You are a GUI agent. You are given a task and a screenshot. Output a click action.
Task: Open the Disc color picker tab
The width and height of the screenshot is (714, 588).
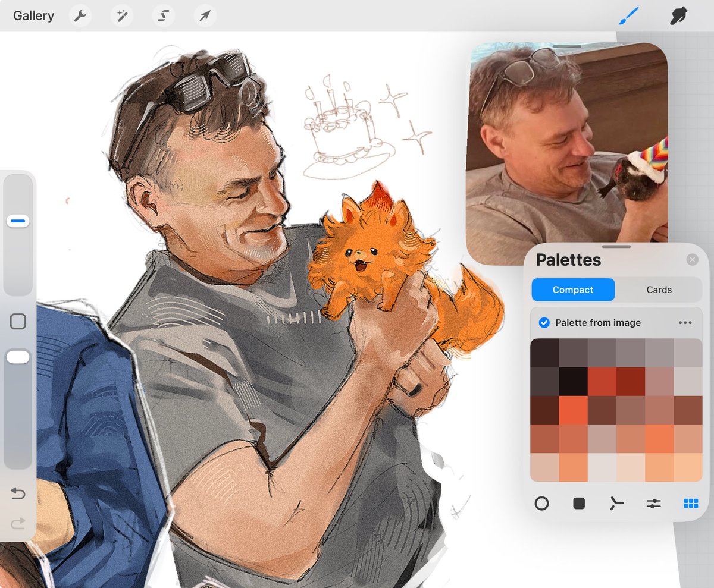pos(541,504)
